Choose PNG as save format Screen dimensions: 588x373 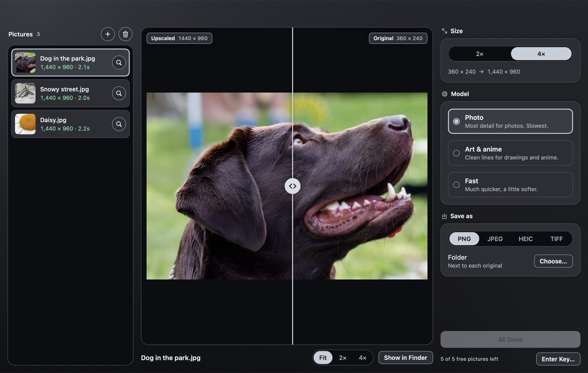[464, 239]
